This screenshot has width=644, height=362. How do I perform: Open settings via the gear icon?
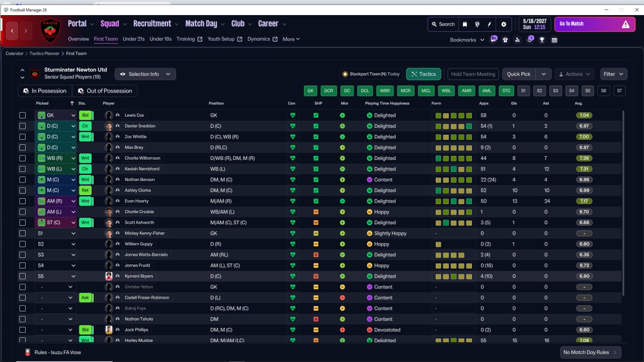point(504,24)
